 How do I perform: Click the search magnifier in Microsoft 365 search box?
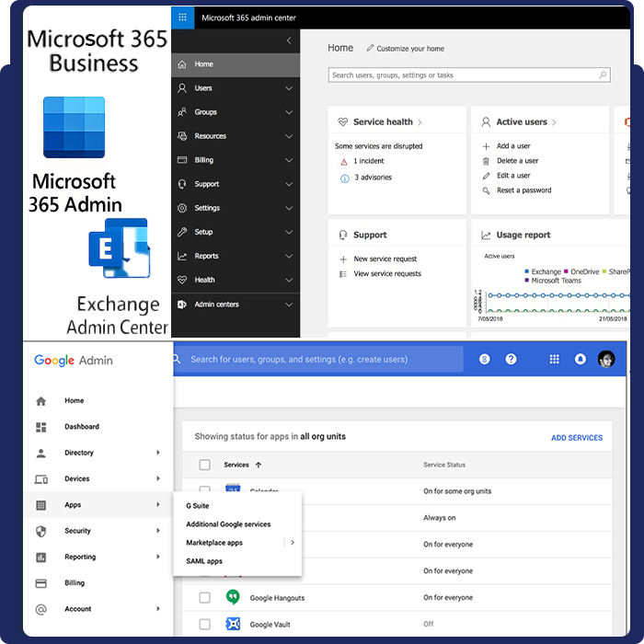click(x=603, y=75)
